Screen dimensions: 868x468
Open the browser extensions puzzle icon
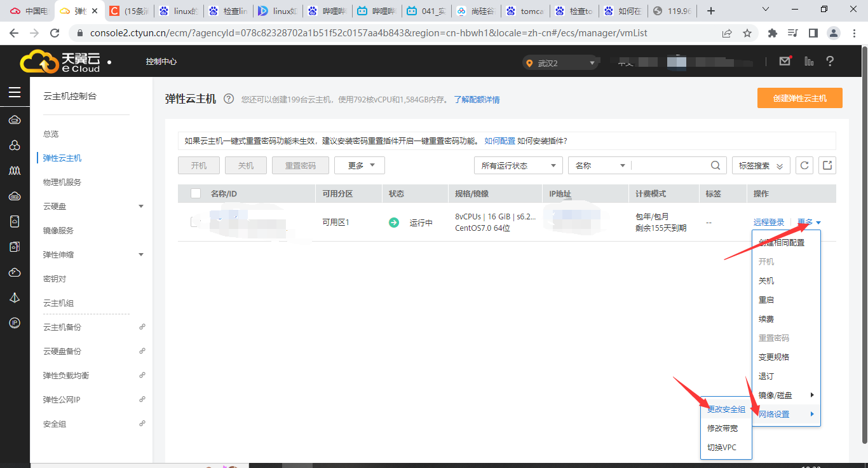coord(773,33)
